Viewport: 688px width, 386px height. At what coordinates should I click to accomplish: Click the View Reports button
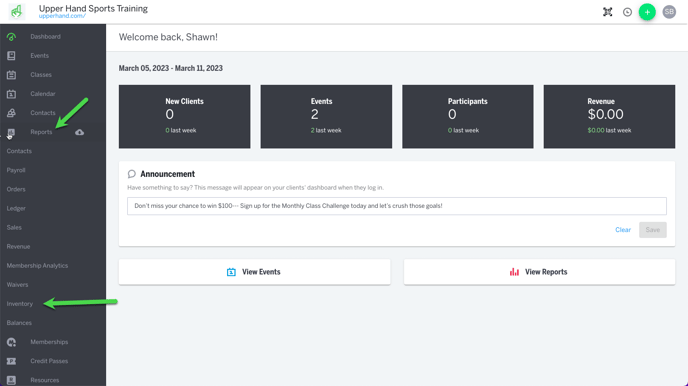(539, 272)
